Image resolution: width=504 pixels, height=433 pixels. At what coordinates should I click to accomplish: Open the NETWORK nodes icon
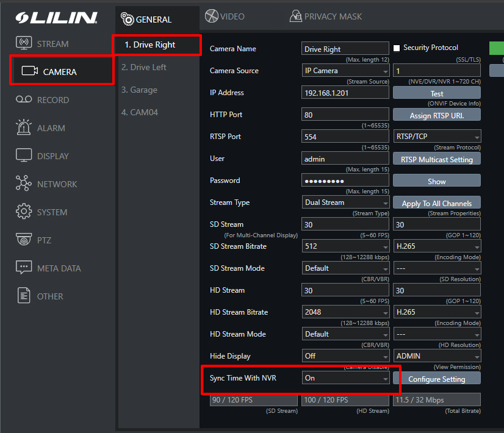pyautogui.click(x=23, y=184)
